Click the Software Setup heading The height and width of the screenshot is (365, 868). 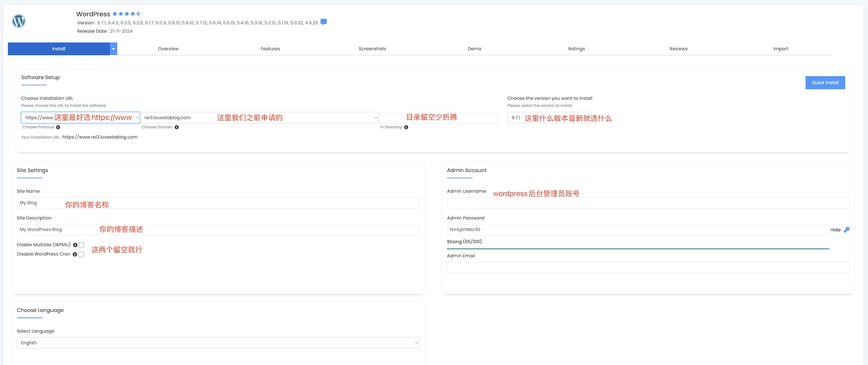point(40,77)
